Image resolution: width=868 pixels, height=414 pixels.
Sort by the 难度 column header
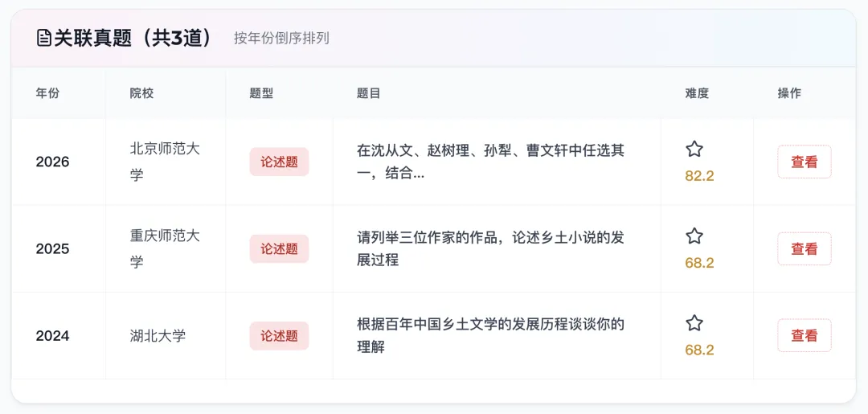697,93
